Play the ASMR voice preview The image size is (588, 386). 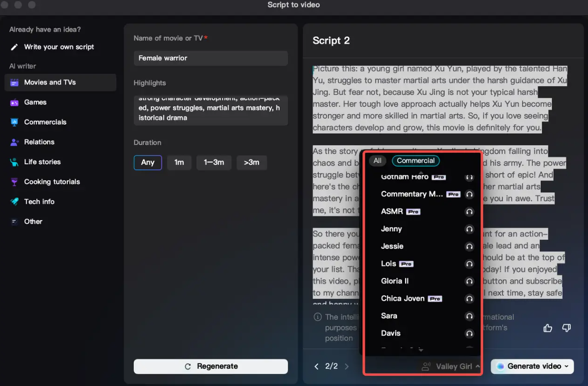click(x=469, y=211)
